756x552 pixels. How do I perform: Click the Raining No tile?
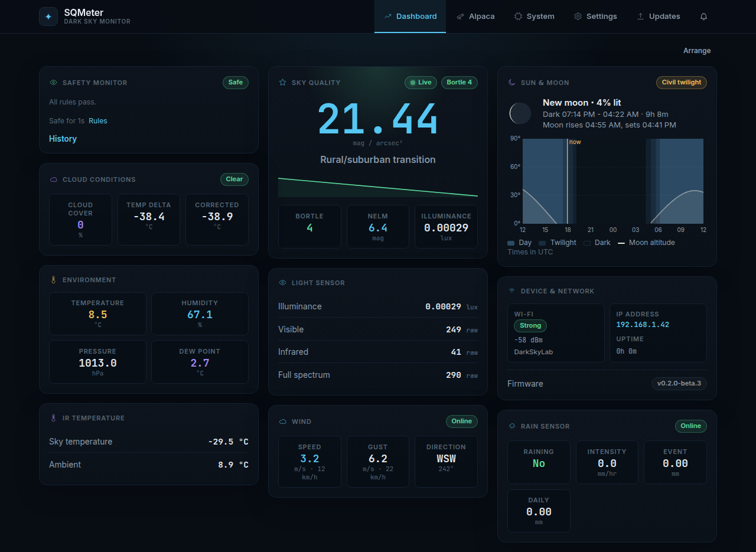click(539, 462)
